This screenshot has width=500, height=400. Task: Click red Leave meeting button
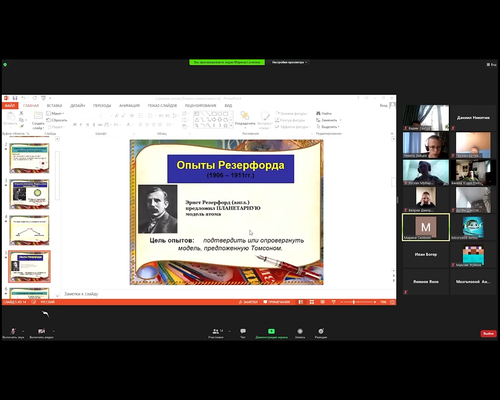click(488, 333)
